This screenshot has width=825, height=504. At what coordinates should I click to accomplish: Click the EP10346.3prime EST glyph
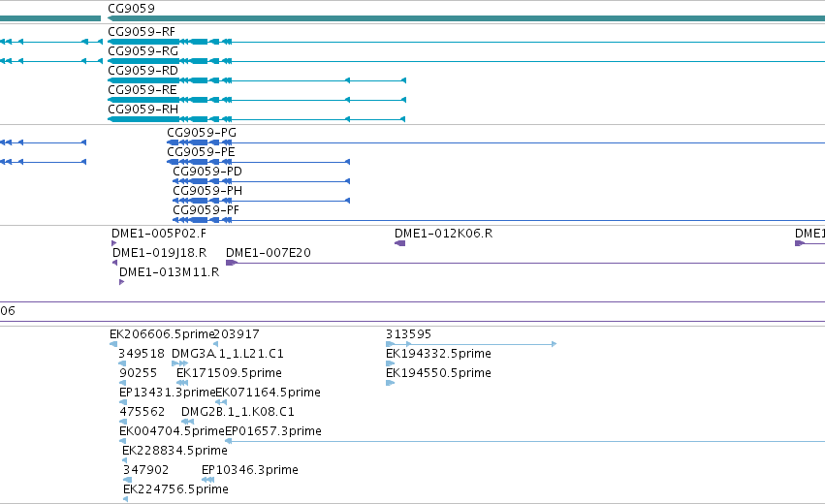[x=207, y=480]
